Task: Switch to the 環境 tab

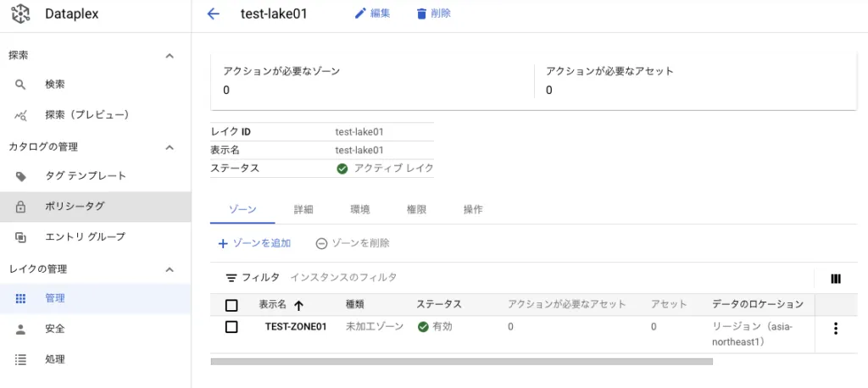Action: pyautogui.click(x=360, y=210)
